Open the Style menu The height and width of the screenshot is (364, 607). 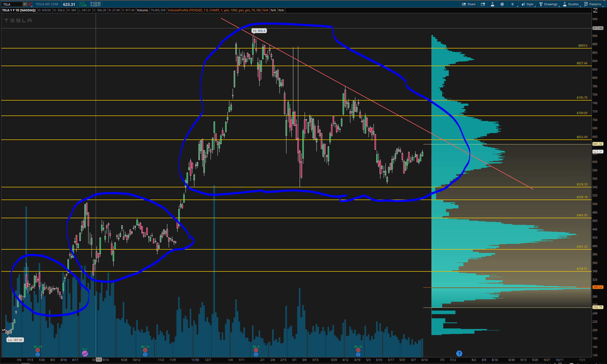point(530,4)
